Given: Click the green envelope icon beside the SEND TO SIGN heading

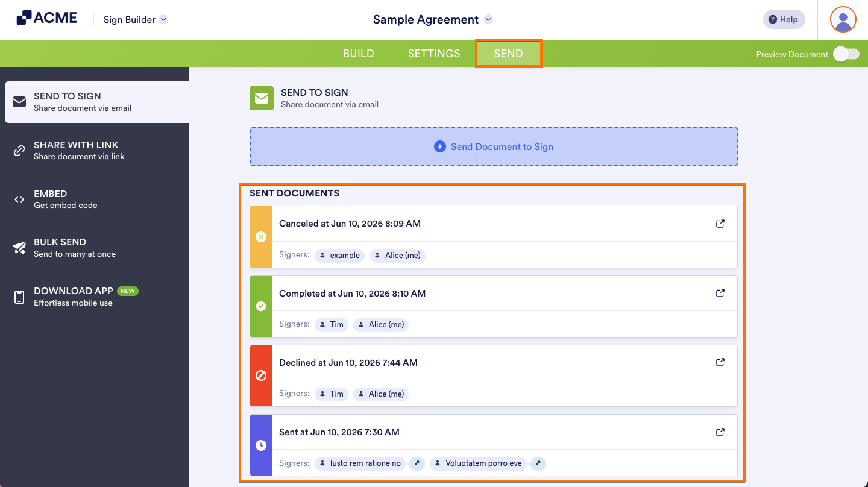Looking at the screenshot, I should (x=262, y=99).
